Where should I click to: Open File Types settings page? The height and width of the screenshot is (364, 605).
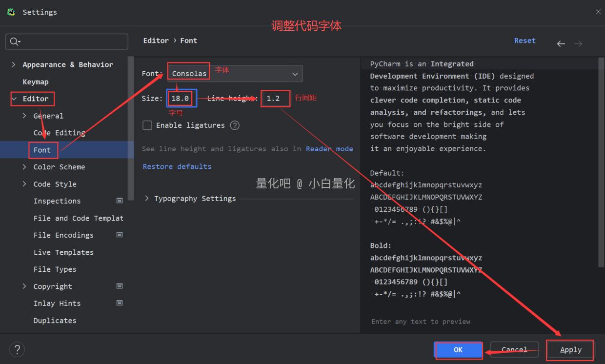click(55, 269)
